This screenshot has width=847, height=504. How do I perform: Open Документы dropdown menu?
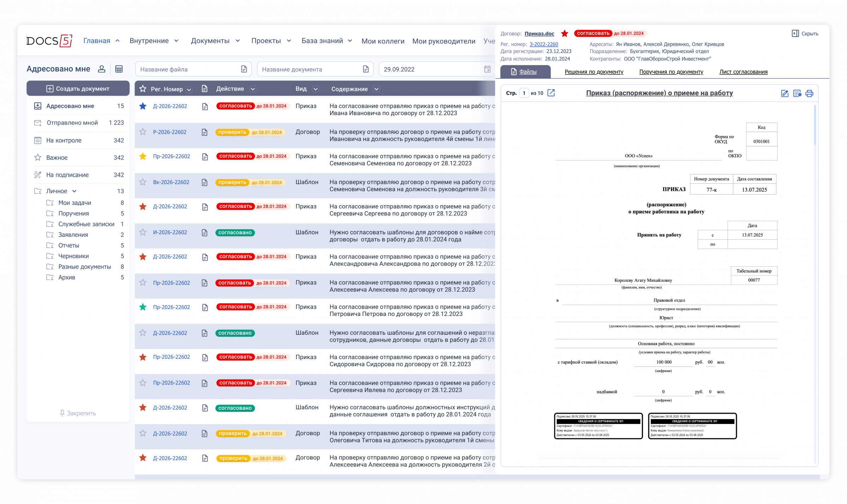pos(216,41)
